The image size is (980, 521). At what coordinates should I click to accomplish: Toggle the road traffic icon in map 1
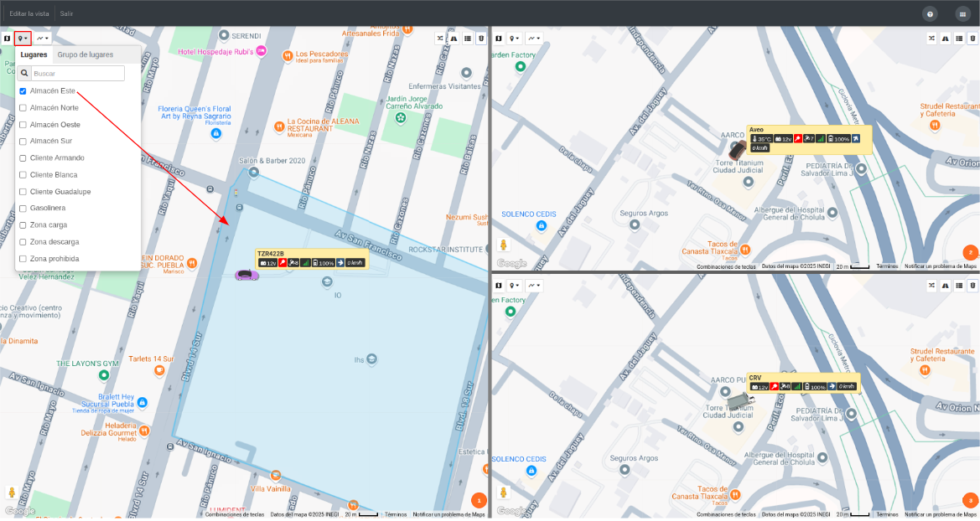(454, 39)
